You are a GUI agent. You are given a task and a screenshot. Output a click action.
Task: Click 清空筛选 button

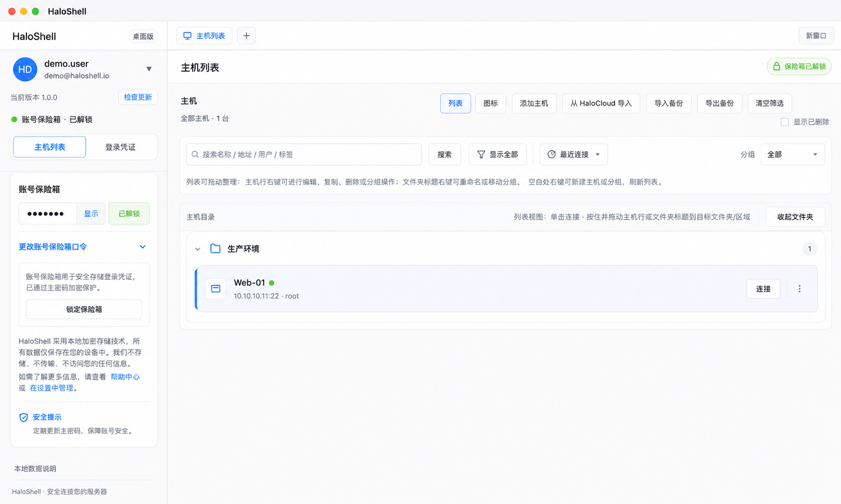coord(770,103)
